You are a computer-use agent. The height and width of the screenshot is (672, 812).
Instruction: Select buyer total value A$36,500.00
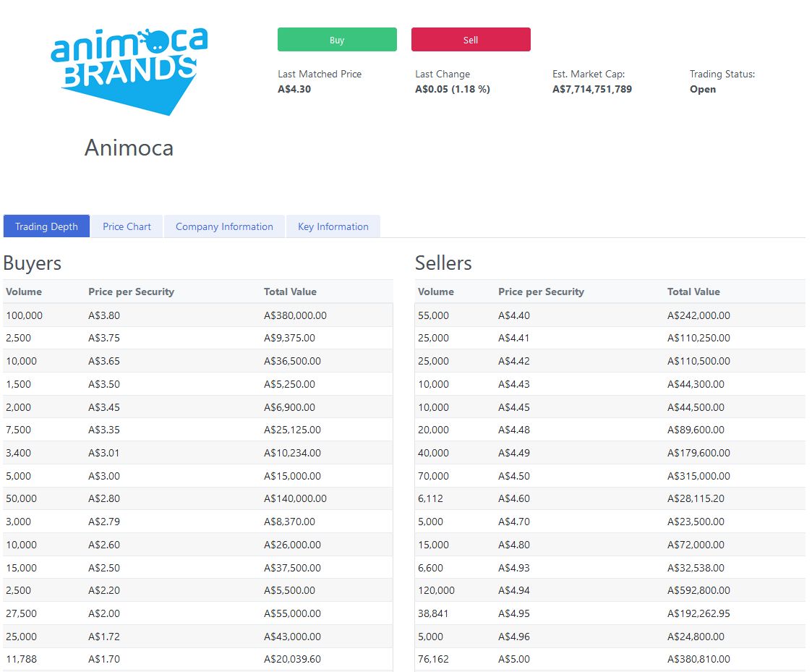[x=293, y=361]
